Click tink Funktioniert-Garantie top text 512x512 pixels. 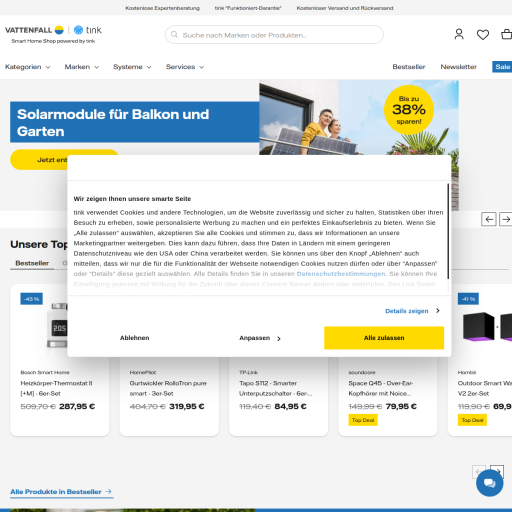click(248, 8)
